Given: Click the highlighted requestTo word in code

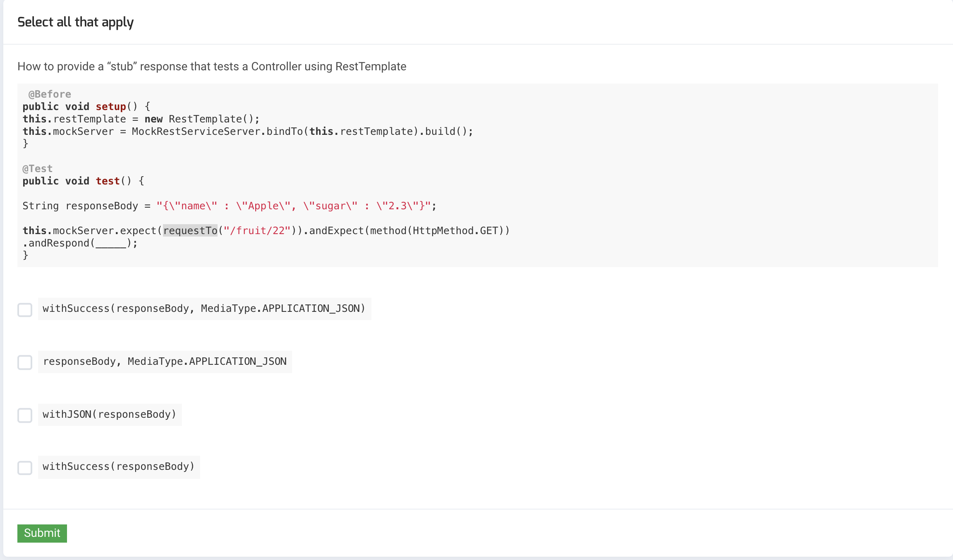Looking at the screenshot, I should (x=190, y=231).
